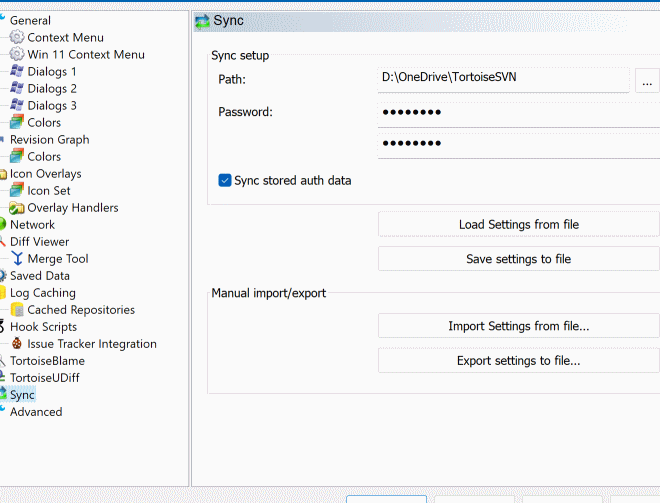Click the Icon Set icon

pos(17,190)
